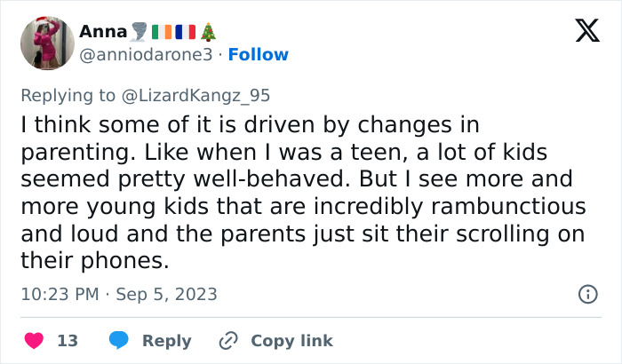Click the like count 13
The image size is (622, 364).
pyautogui.click(x=68, y=341)
